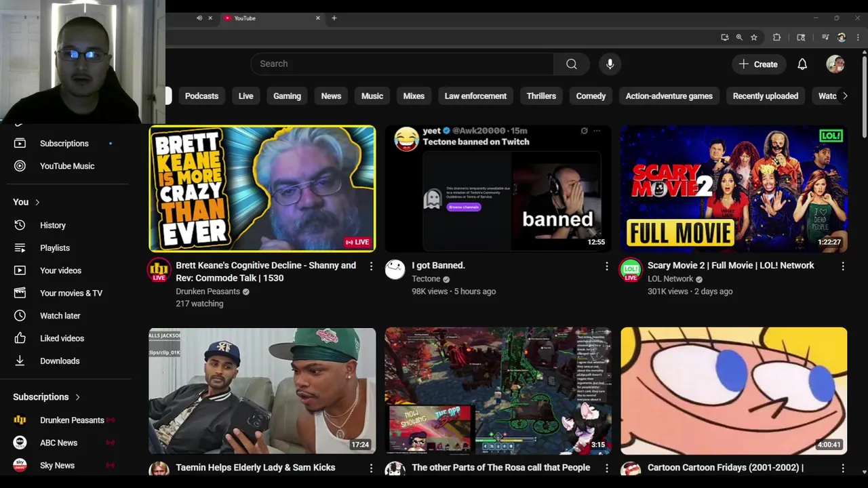The height and width of the screenshot is (488, 868).
Task: Open LOL Network channel avatar under video
Action: click(631, 269)
